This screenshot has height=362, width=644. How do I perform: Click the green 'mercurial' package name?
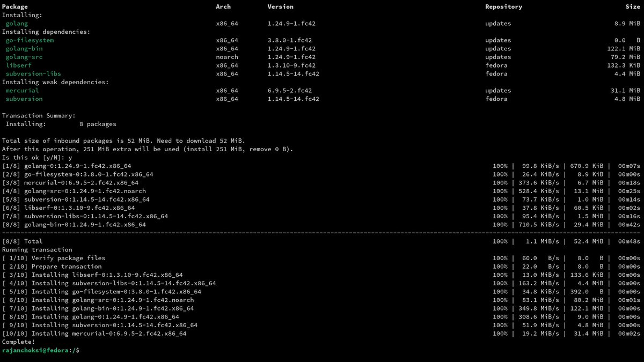[x=23, y=91]
